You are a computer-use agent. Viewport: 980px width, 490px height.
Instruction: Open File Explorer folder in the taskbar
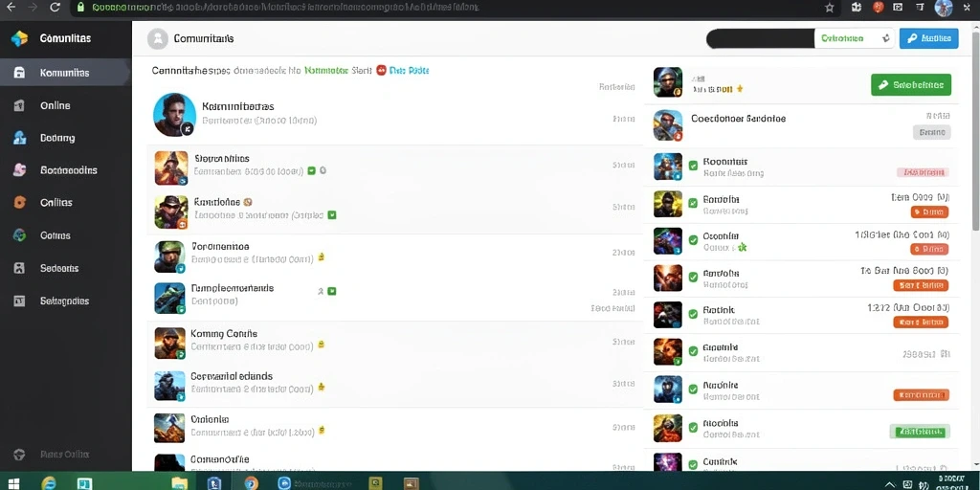pyautogui.click(x=179, y=482)
